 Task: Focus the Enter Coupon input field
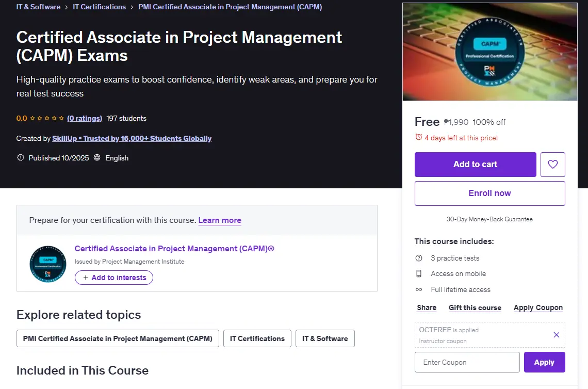pos(467,362)
